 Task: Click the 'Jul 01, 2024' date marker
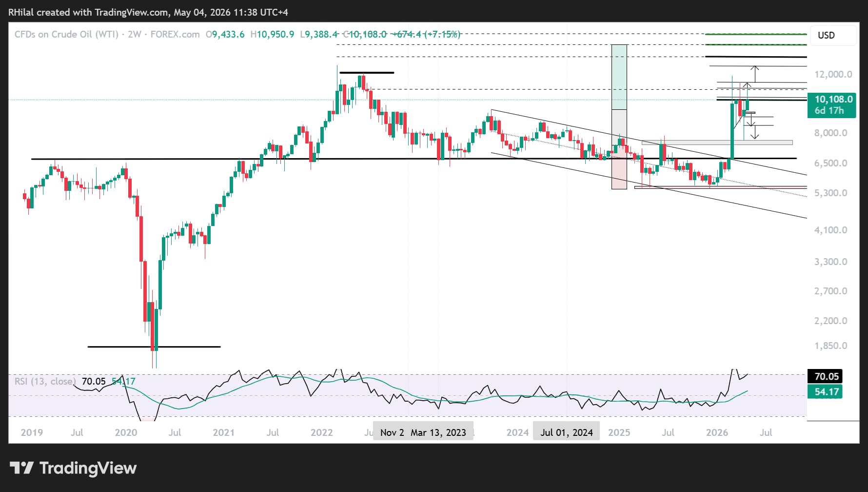pyautogui.click(x=566, y=432)
